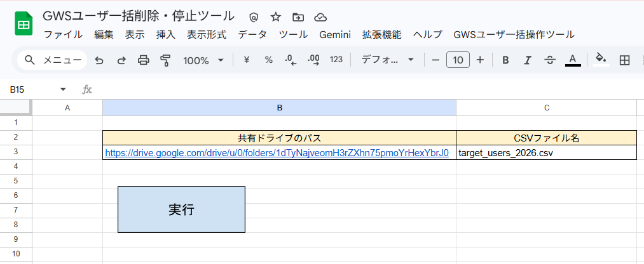The width and height of the screenshot is (644, 264).
Task: Edit the font size field showing 10
Action: click(458, 60)
